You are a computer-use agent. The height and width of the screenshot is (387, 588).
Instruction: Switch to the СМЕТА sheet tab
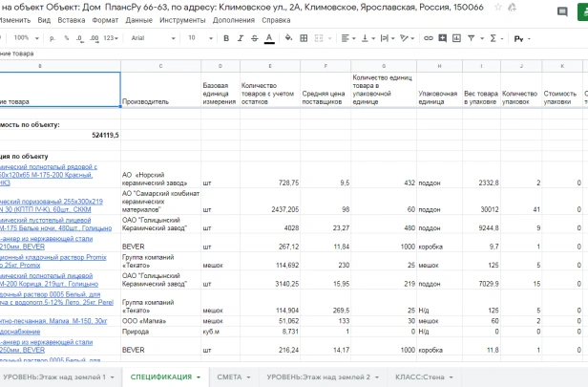tap(234, 376)
